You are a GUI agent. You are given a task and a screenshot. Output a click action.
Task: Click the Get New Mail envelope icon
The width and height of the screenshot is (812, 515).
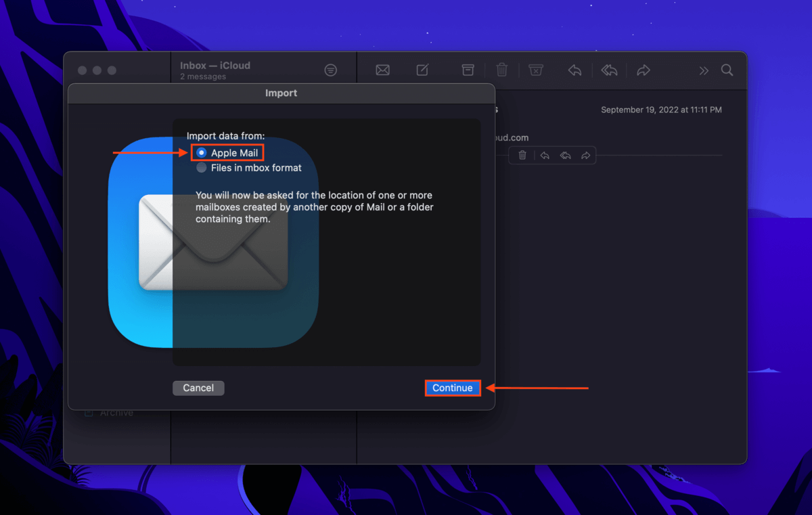[382, 70]
